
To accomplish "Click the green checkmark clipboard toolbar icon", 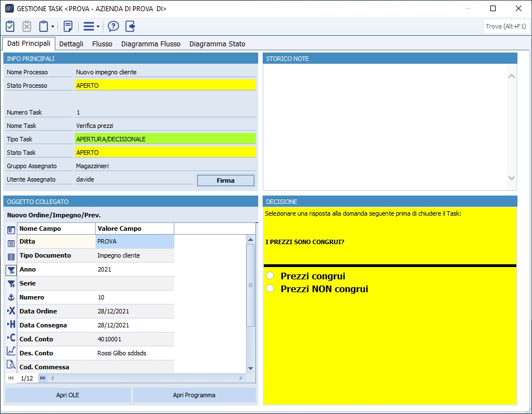I will pyautogui.click(x=10, y=26).
